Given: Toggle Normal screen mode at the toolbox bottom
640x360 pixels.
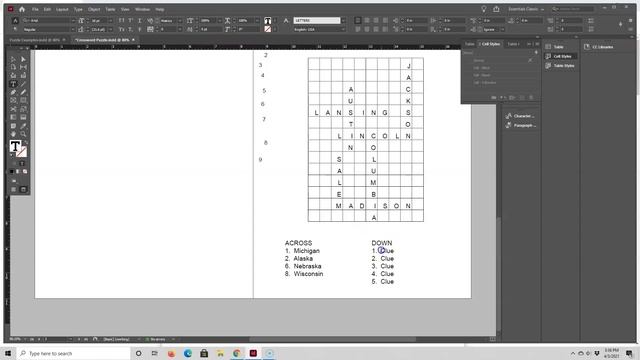Looking at the screenshot, I should (x=13, y=189).
